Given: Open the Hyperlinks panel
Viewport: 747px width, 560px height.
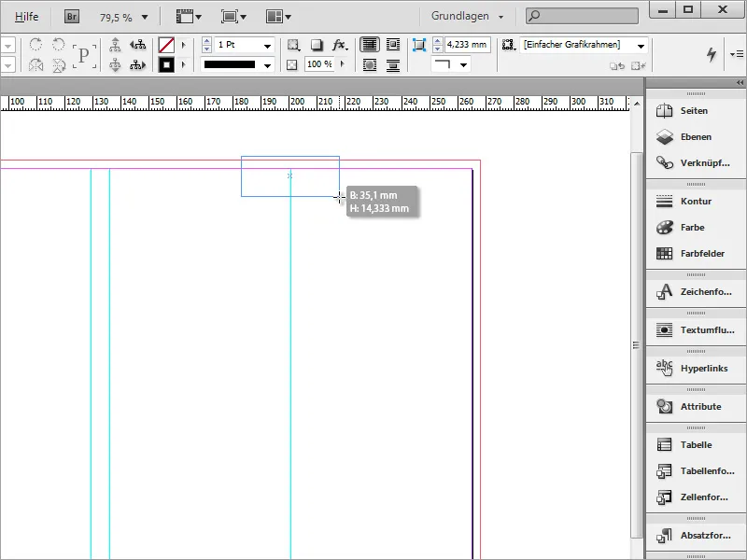Looking at the screenshot, I should [696, 368].
